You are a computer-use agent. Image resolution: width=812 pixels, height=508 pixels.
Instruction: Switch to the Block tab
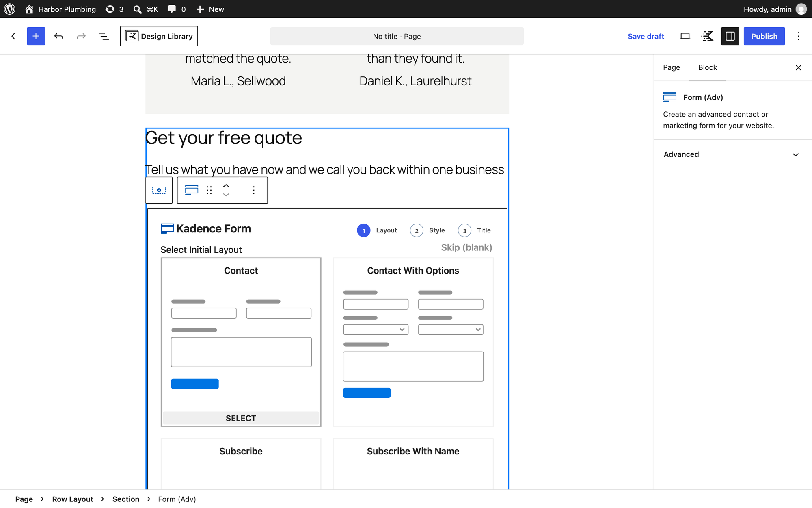click(707, 67)
